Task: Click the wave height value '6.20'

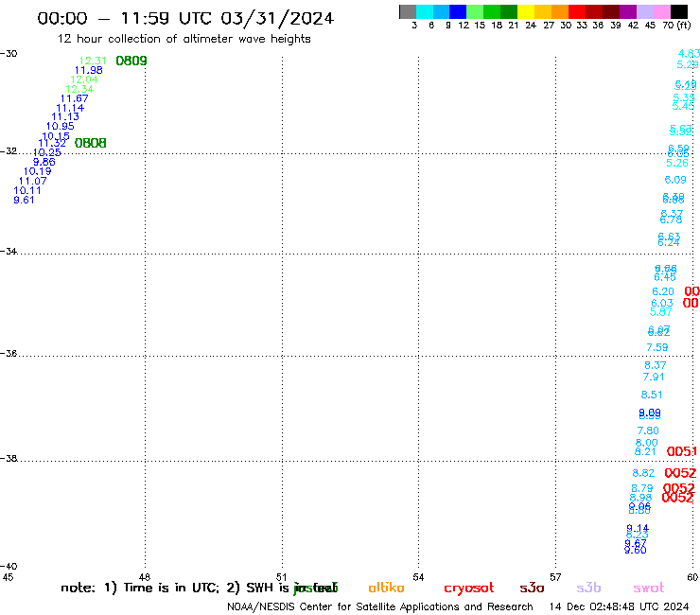Action: 663,291
